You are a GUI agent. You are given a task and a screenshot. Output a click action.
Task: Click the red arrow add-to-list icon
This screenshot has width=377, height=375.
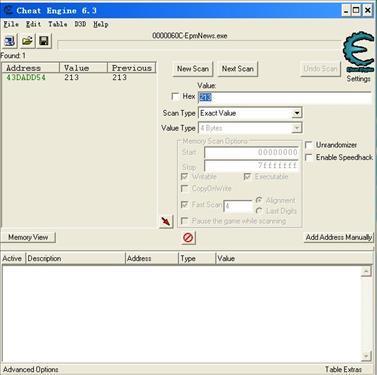pyautogui.click(x=166, y=221)
